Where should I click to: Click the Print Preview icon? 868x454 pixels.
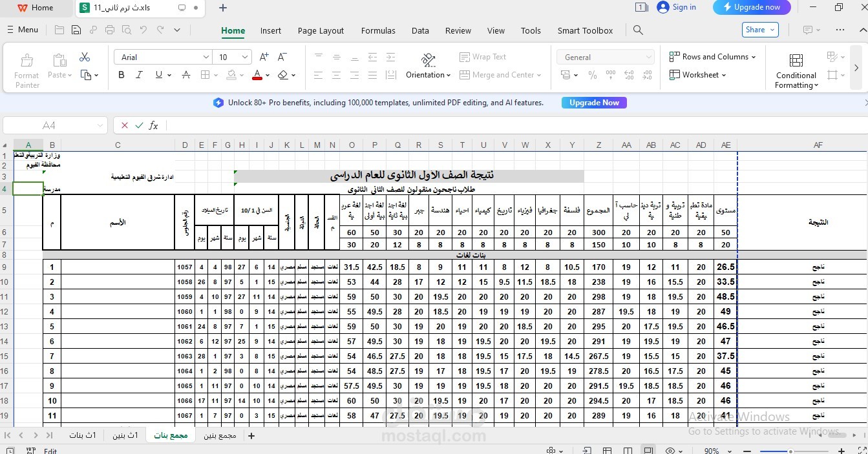(x=127, y=30)
